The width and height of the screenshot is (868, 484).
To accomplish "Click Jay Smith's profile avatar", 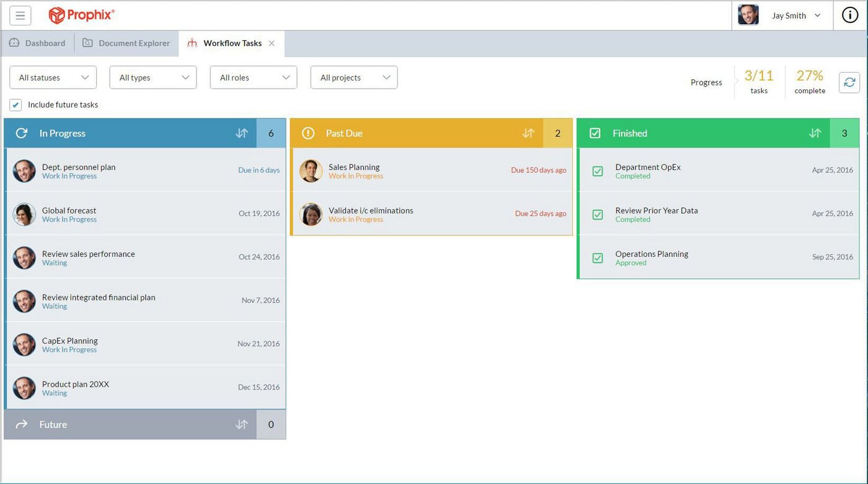I will [x=748, y=15].
